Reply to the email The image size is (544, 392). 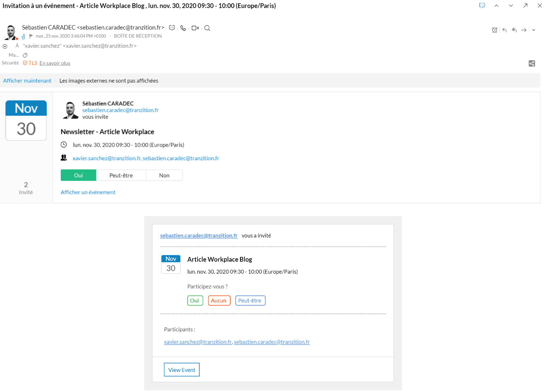(505, 30)
